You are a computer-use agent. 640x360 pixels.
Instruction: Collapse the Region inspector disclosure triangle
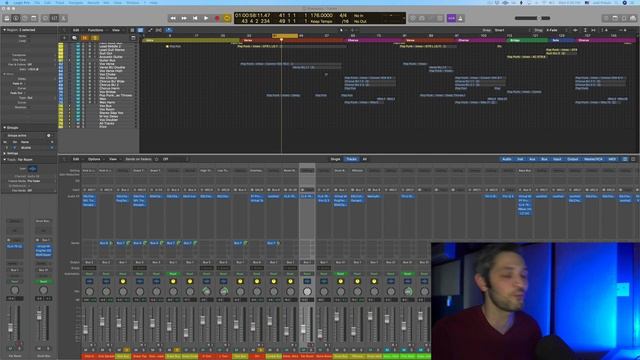pos(4,30)
